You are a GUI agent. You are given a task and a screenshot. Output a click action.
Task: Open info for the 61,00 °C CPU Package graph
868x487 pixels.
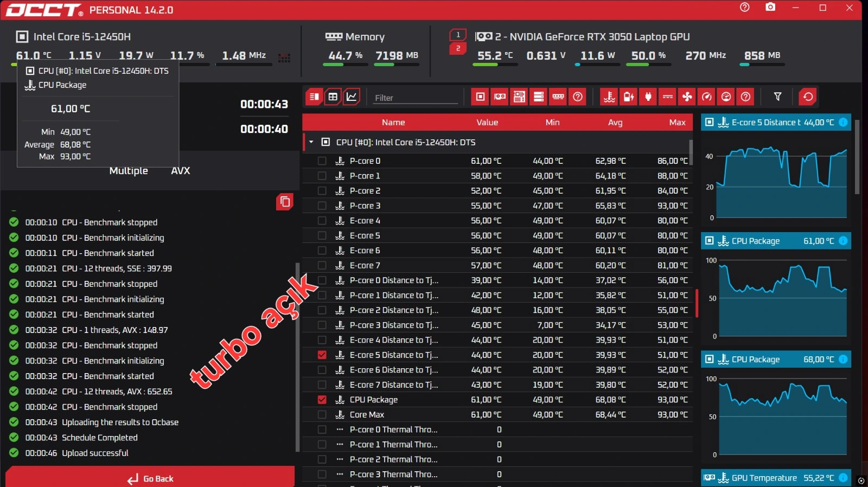click(843, 241)
